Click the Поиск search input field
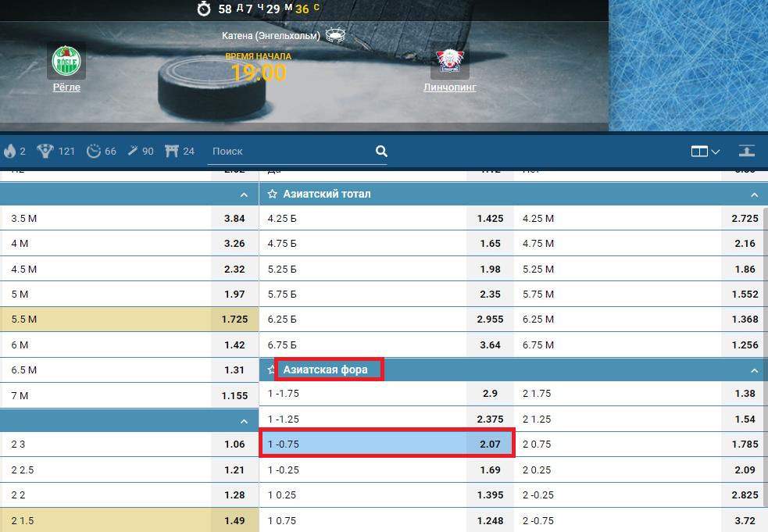The image size is (768, 532). coord(289,152)
